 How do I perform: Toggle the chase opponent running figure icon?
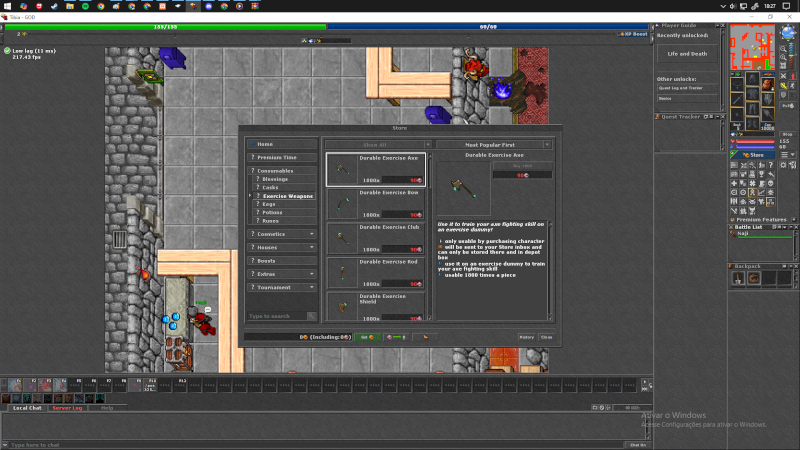[x=792, y=87]
